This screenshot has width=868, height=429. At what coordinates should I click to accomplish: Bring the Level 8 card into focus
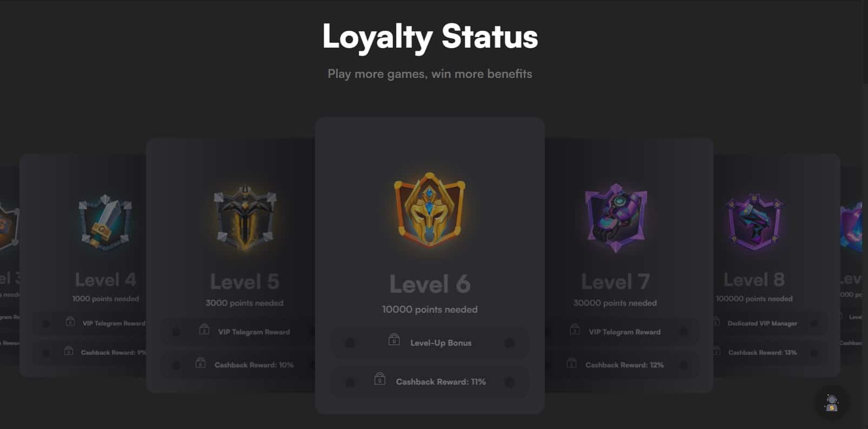[x=777, y=265]
